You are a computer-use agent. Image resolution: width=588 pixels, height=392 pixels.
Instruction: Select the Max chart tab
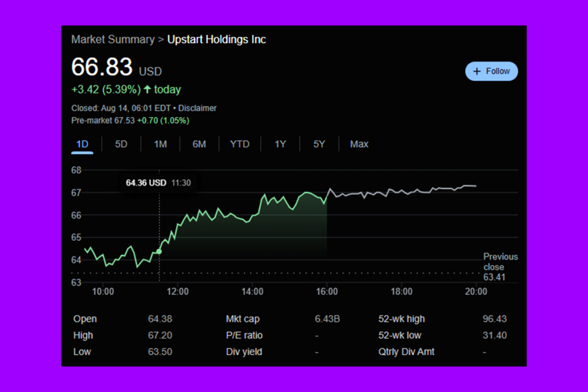[359, 144]
